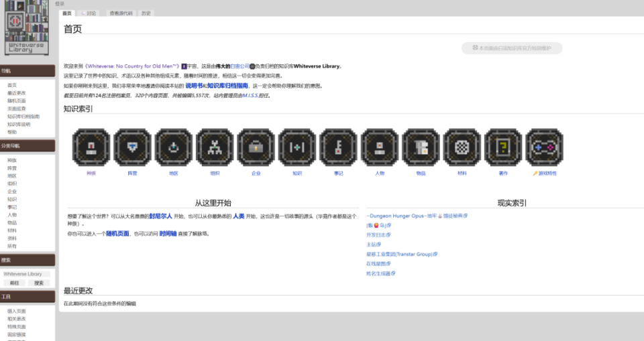Open the Whiteverse: No Country for Old Men link
This screenshot has width=644, height=341.
pos(133,66)
